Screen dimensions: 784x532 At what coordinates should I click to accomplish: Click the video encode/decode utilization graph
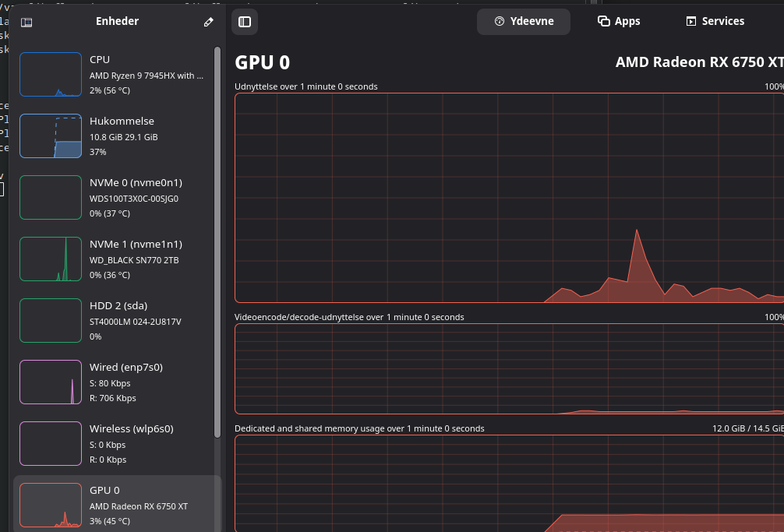[x=509, y=368]
